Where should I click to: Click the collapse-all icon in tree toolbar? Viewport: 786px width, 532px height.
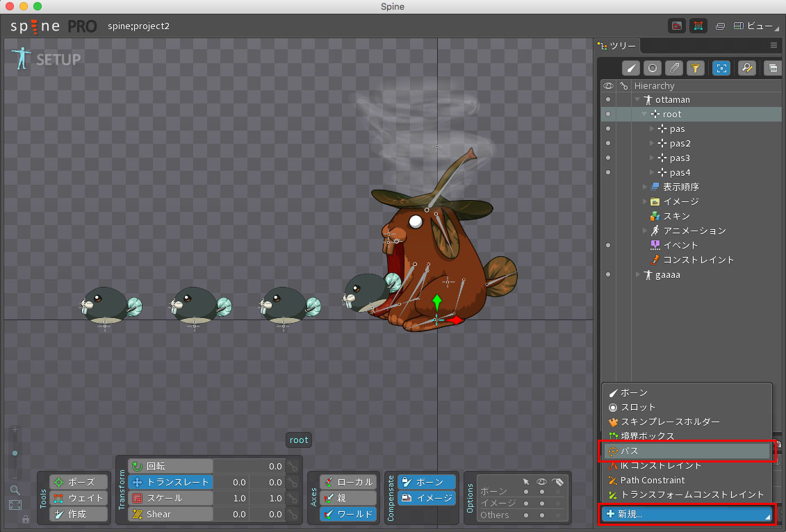point(773,68)
